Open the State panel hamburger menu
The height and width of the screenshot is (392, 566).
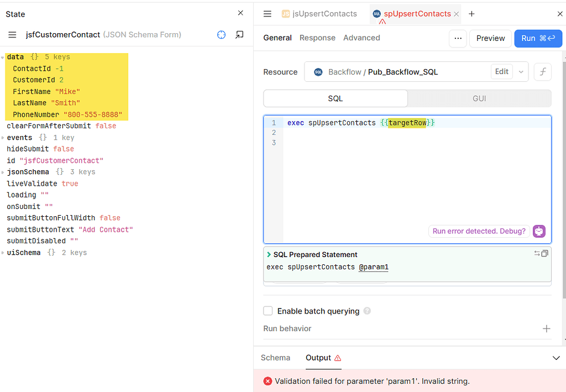(x=11, y=34)
